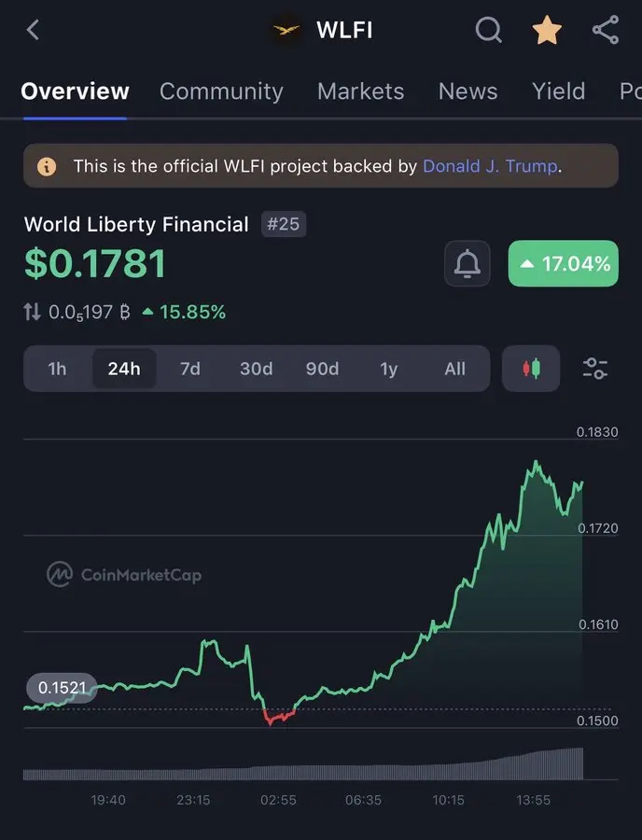Toggle the BTC price conversion arrows
Viewport: 642px width, 840px height.
click(31, 312)
